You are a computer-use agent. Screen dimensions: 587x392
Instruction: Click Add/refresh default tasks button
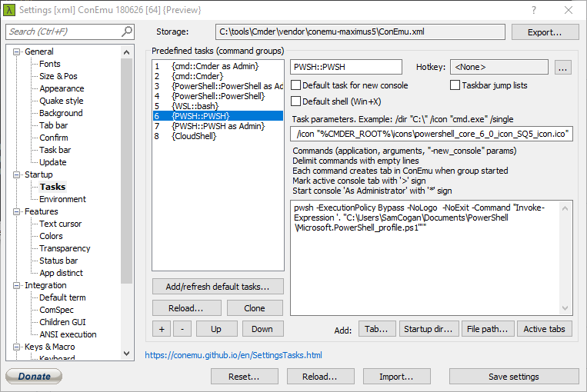[x=218, y=287]
